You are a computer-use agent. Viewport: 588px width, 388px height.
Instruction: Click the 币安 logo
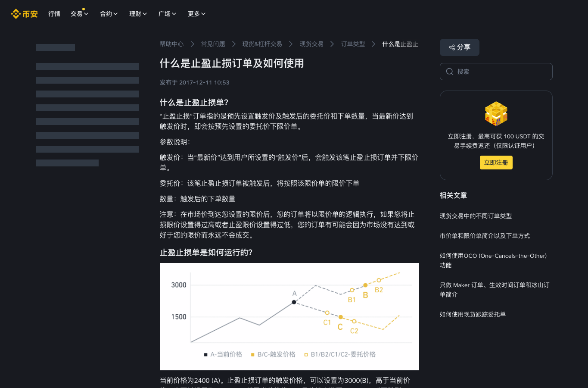(x=25, y=14)
